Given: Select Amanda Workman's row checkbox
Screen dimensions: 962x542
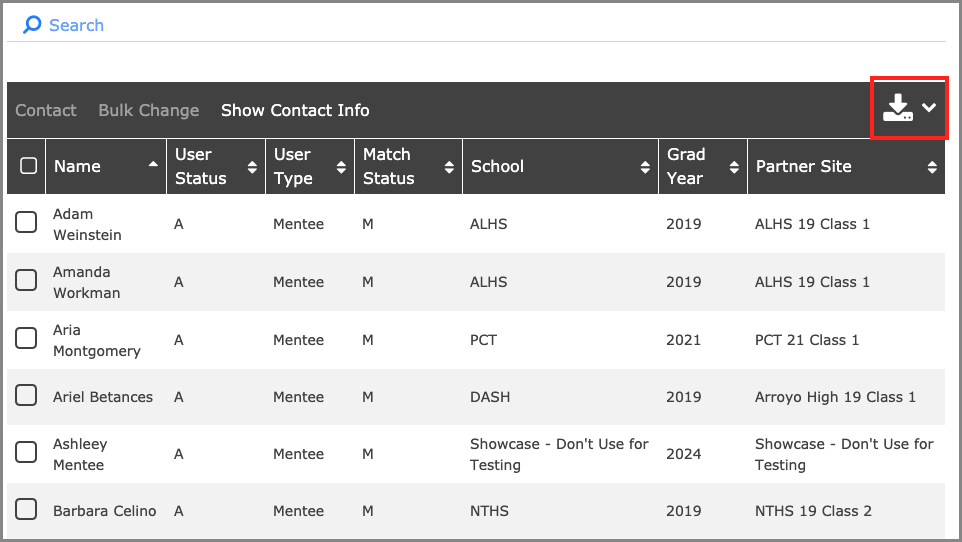Looking at the screenshot, I should 26,282.
